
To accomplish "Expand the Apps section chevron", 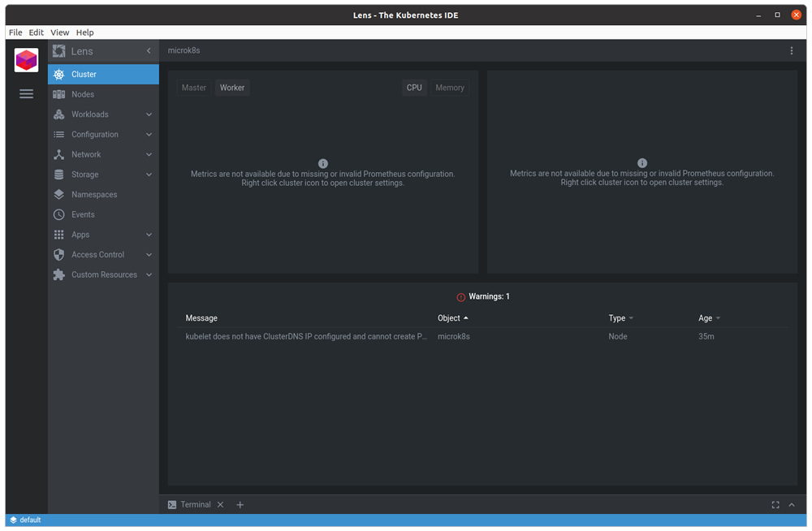I will [149, 235].
